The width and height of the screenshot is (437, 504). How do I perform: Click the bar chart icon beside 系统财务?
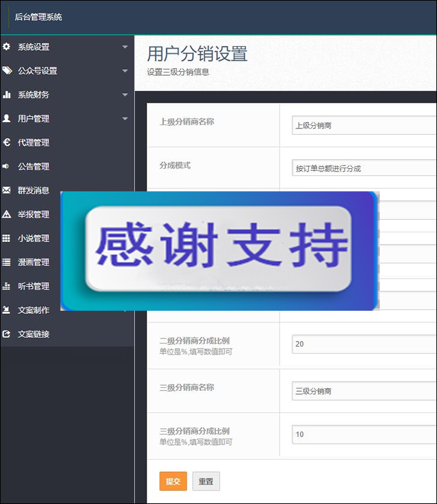pyautogui.click(x=6, y=94)
